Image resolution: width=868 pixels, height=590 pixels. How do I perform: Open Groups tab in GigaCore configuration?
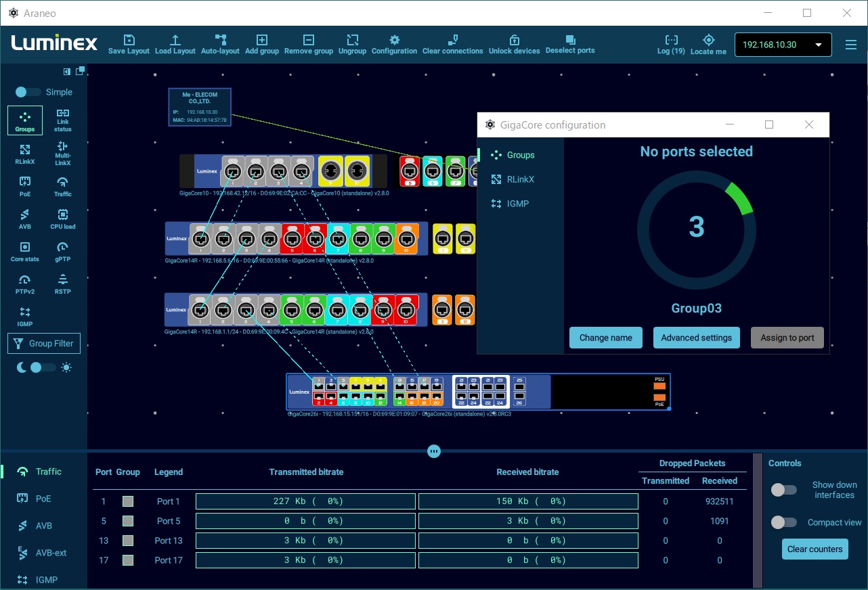pos(520,155)
